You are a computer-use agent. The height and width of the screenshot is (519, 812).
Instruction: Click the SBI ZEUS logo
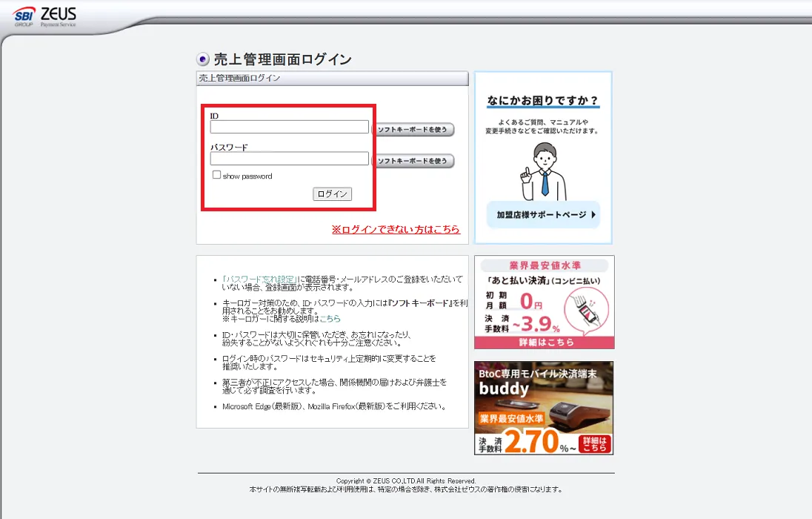click(45, 16)
